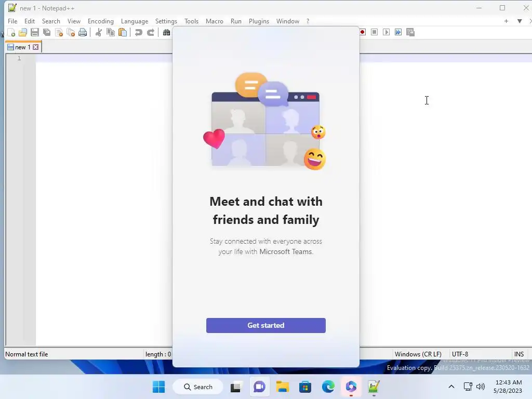Launch Microsoft Edge from the taskbar
The width and height of the screenshot is (532, 399).
328,387
